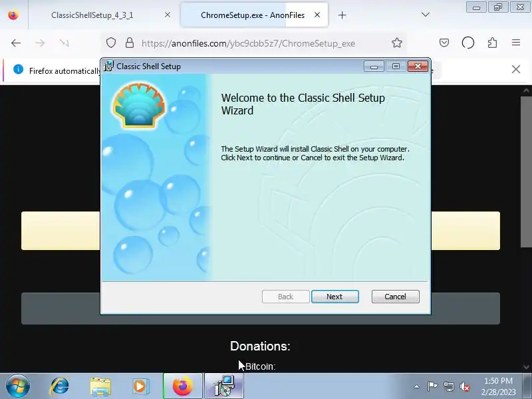
Task: Click the notification bar info icon
Action: [19, 70]
